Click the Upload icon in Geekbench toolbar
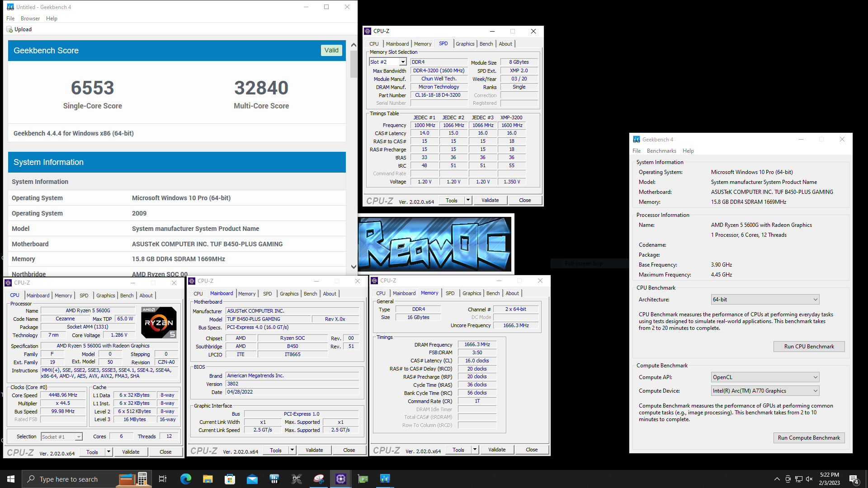This screenshot has height=488, width=868. [9, 29]
